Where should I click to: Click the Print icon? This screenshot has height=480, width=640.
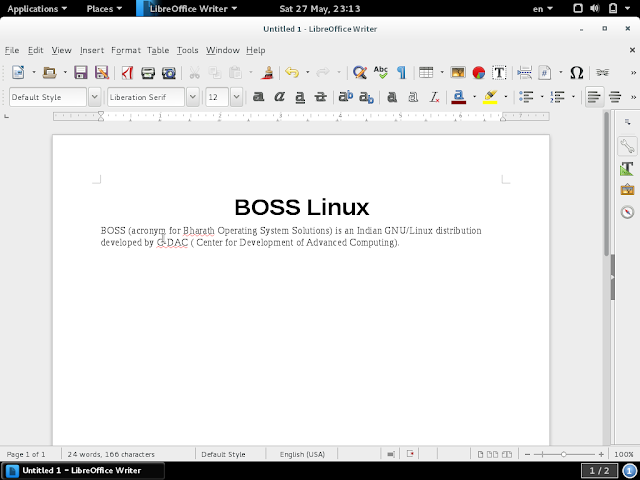pos(148,73)
